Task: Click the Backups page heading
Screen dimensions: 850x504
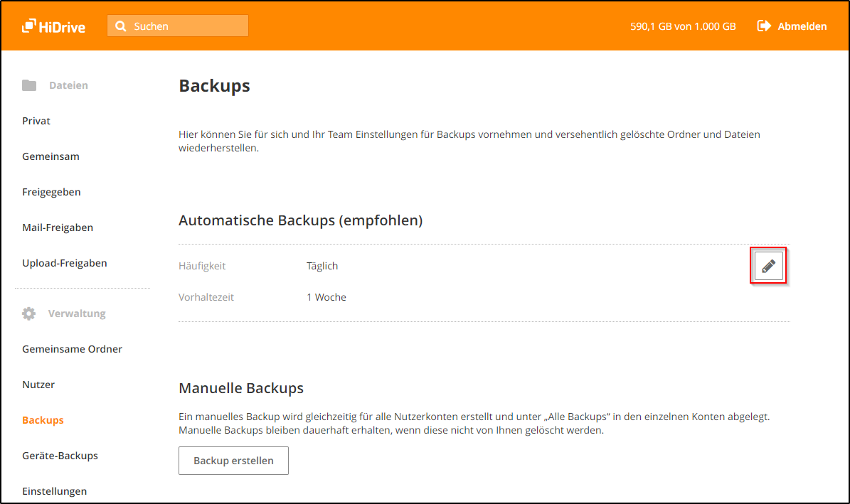Action: [x=214, y=85]
